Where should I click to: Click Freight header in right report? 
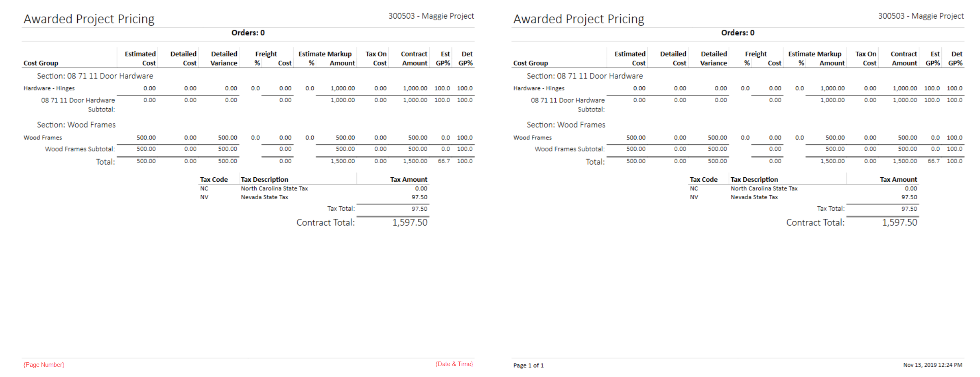[x=756, y=54]
